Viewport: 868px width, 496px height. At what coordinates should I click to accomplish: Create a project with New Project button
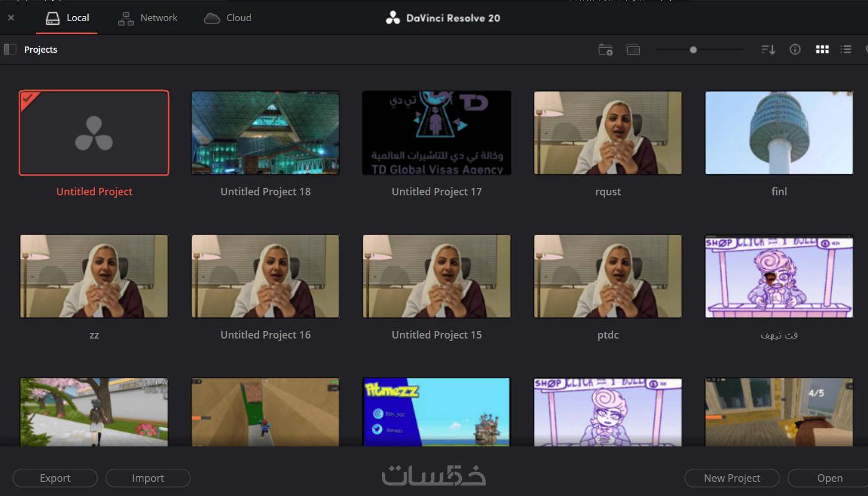click(732, 478)
